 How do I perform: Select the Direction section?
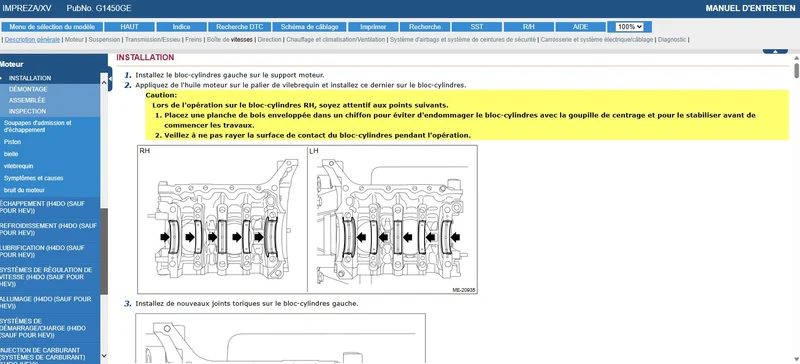coord(269,40)
